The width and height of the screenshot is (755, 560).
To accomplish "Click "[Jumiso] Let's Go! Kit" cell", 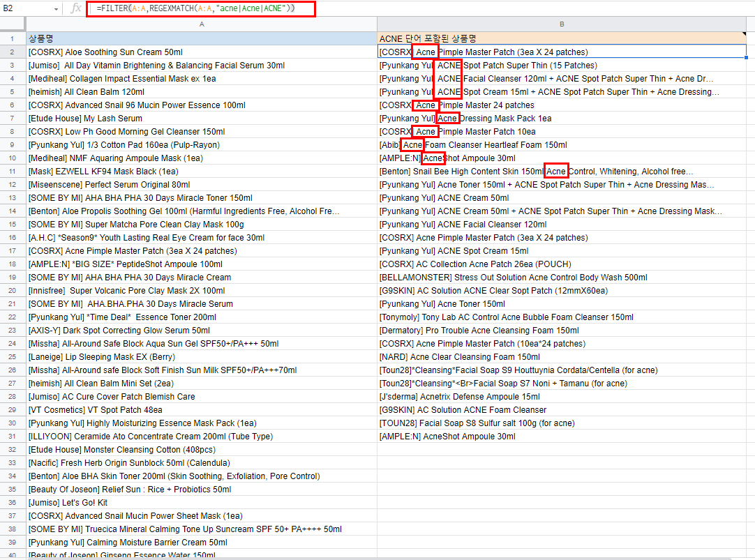I will [x=202, y=502].
